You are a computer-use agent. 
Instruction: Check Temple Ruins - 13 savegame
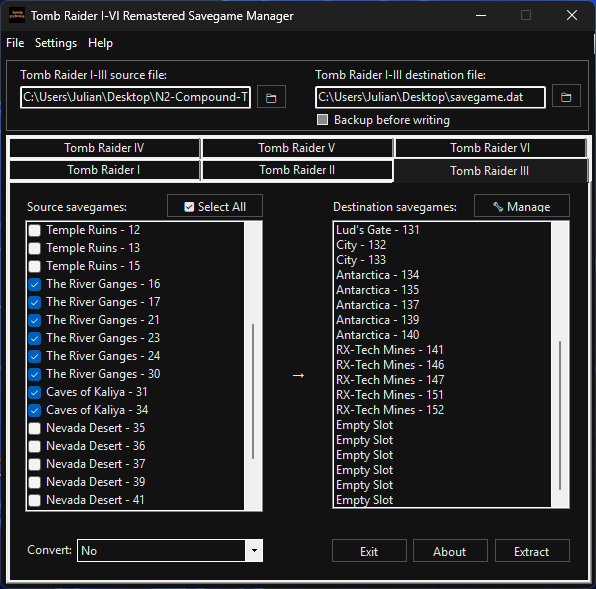[x=35, y=248]
